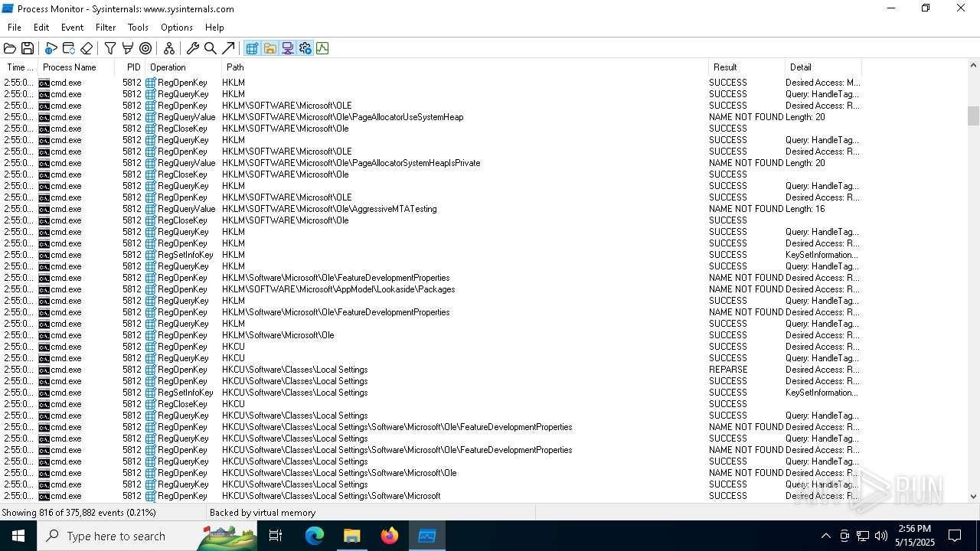Open the volume control tray icon
This screenshot has width=980, height=551.
[881, 536]
